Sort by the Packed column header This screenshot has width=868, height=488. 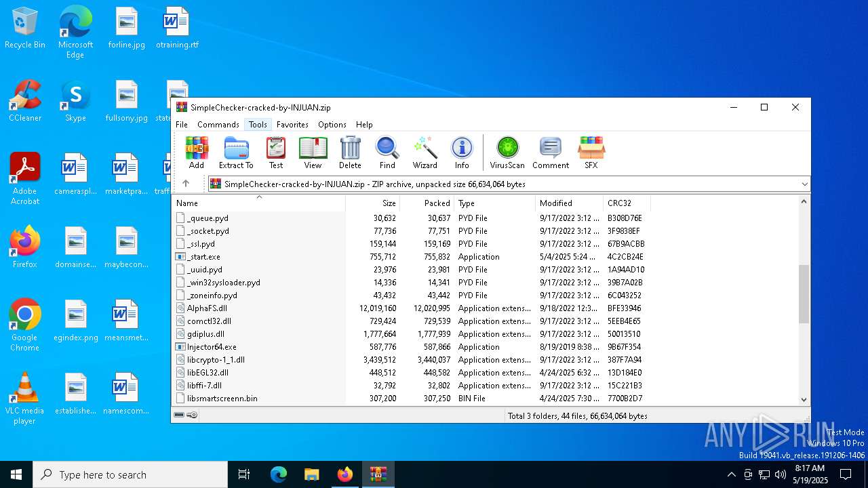[427, 203]
